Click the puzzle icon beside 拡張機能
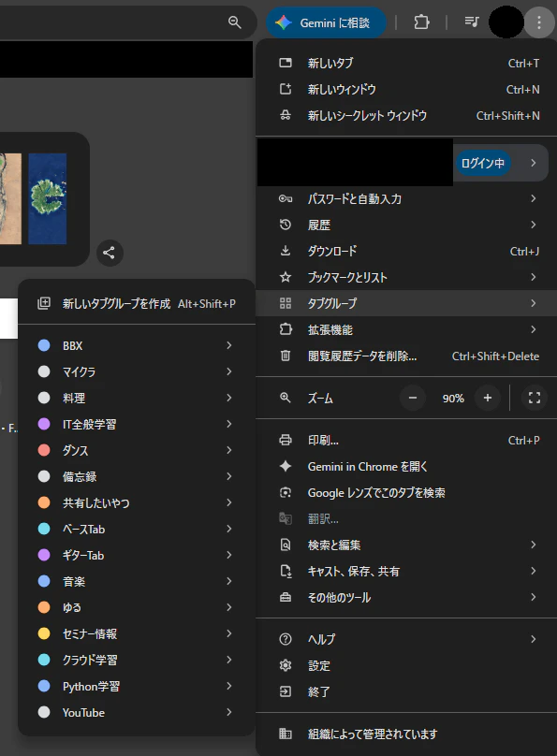Viewport: 557px width, 756px height. click(x=286, y=329)
